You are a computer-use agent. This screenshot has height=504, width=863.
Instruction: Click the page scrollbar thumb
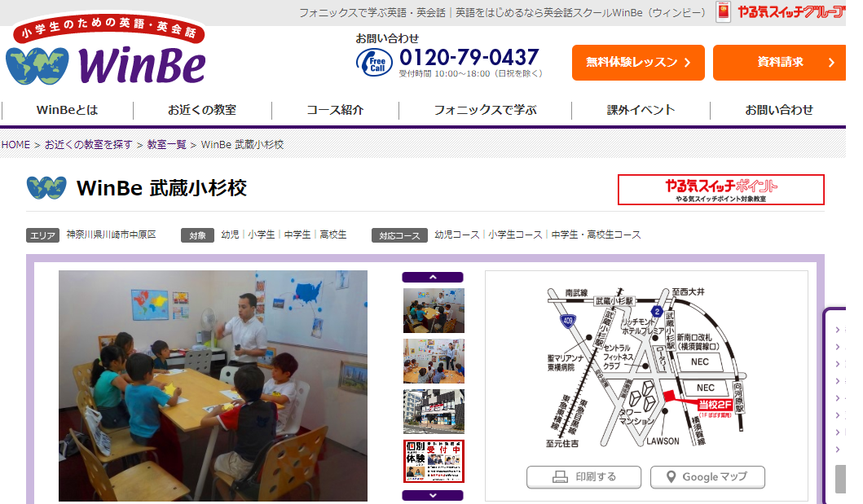pyautogui.click(x=840, y=480)
